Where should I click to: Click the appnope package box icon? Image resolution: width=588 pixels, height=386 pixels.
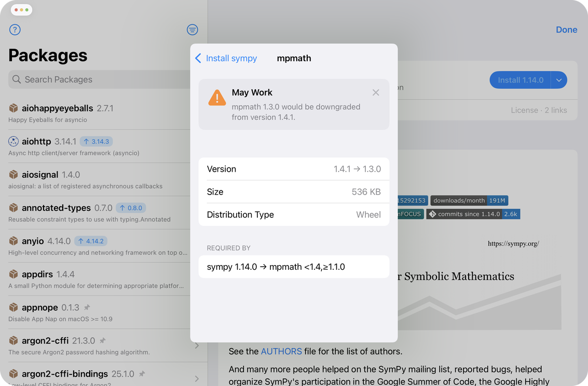13,307
